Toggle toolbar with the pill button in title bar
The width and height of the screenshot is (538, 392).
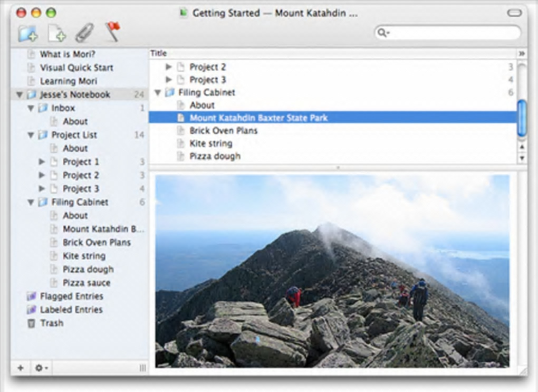(x=514, y=13)
